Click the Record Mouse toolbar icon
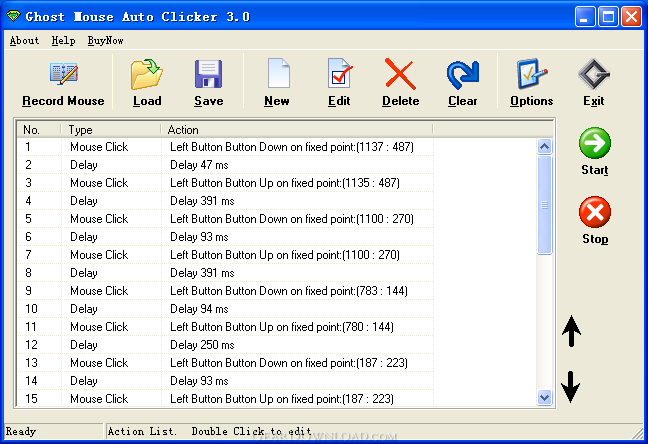Viewport: 648px width, 444px height. (x=64, y=74)
